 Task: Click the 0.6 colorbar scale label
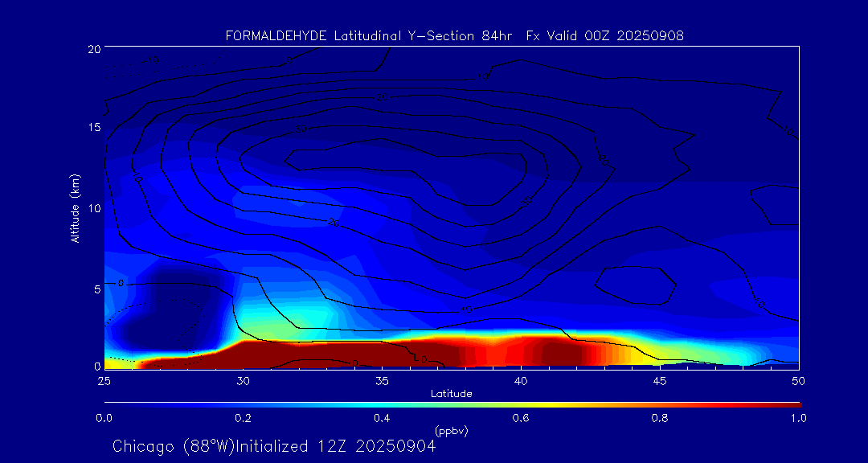pyautogui.click(x=521, y=418)
